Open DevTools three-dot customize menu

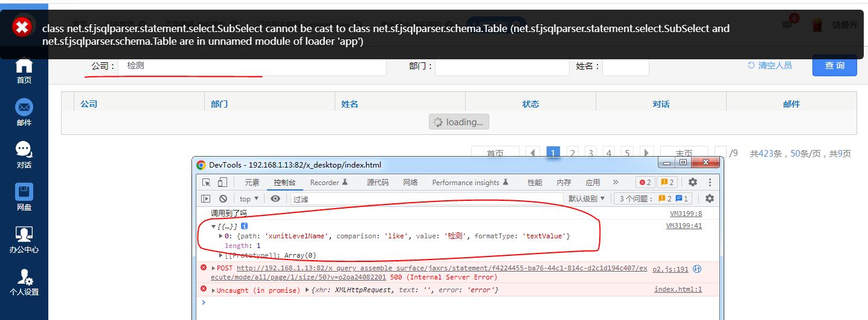tap(710, 182)
